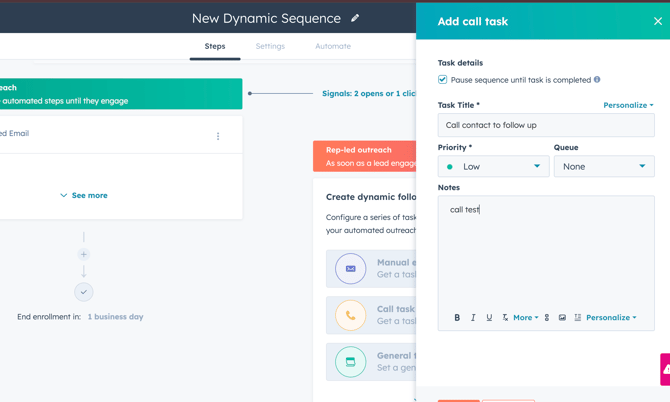Click the Bold formatting icon
The height and width of the screenshot is (402, 670).
pos(457,318)
